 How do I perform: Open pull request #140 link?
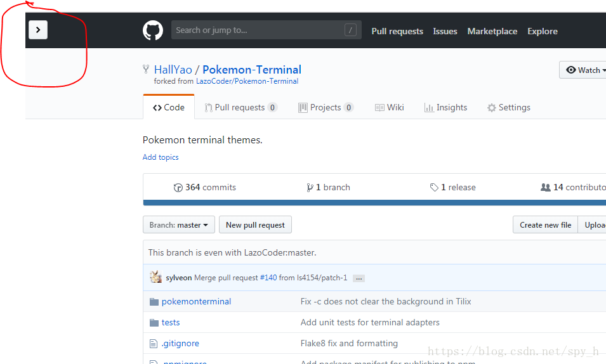coord(268,278)
